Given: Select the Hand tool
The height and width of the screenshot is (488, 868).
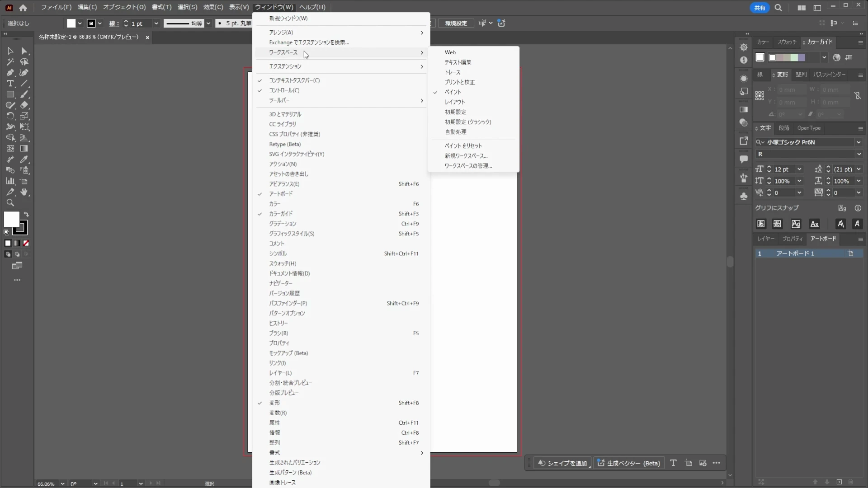Looking at the screenshot, I should pyautogui.click(x=24, y=192).
